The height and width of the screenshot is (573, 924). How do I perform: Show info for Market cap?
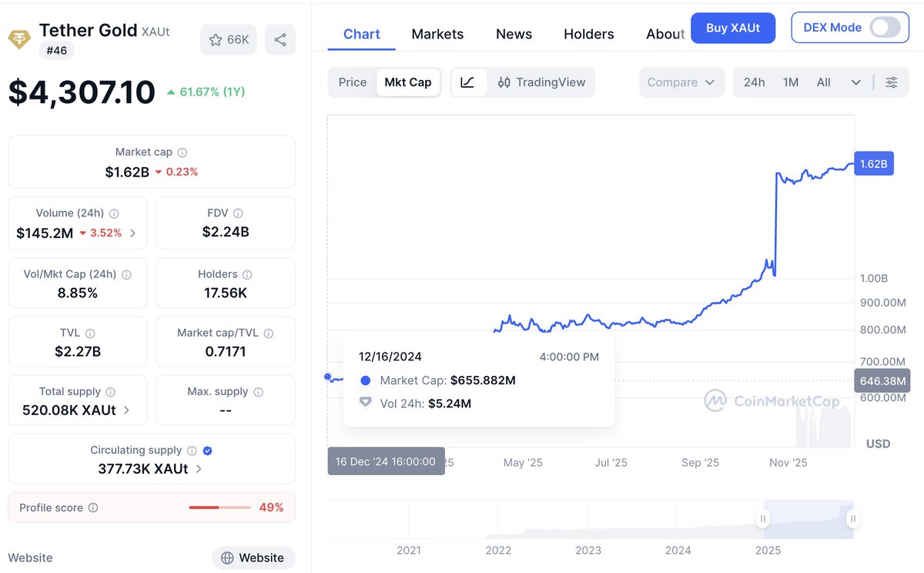(182, 152)
